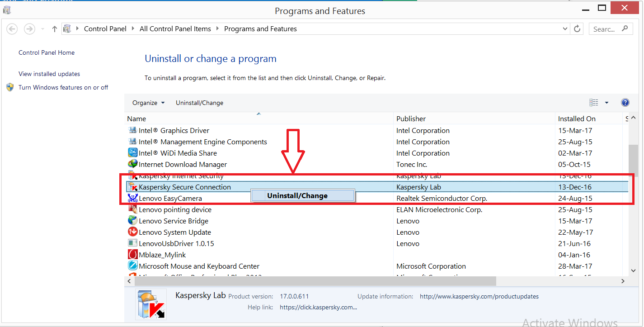Select Lenovo pointing device icon
Screen dimensions: 644x327
(132, 209)
